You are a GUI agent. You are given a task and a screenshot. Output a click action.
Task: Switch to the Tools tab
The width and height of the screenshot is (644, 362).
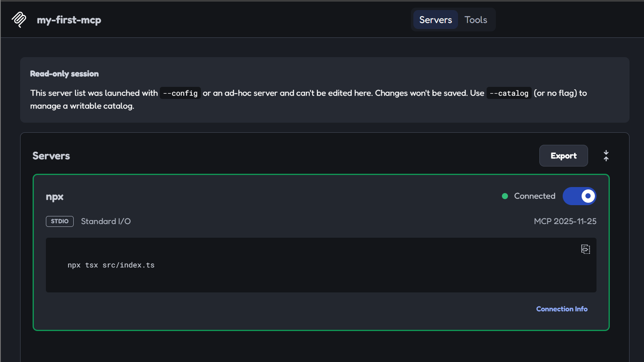click(476, 20)
